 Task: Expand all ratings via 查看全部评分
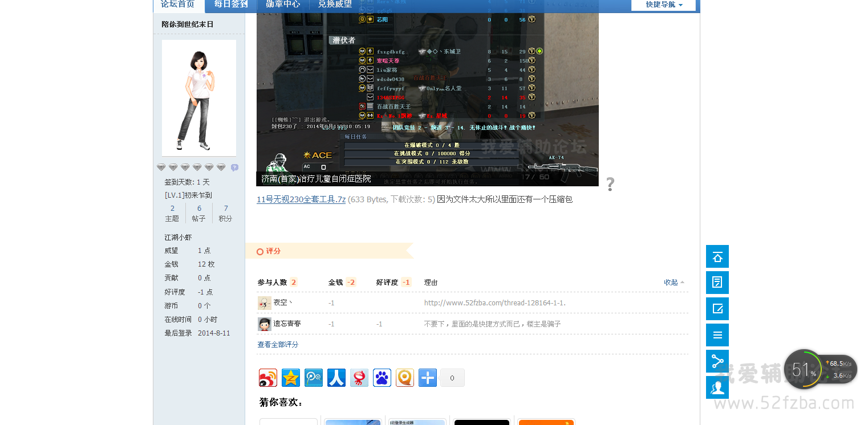(x=278, y=345)
